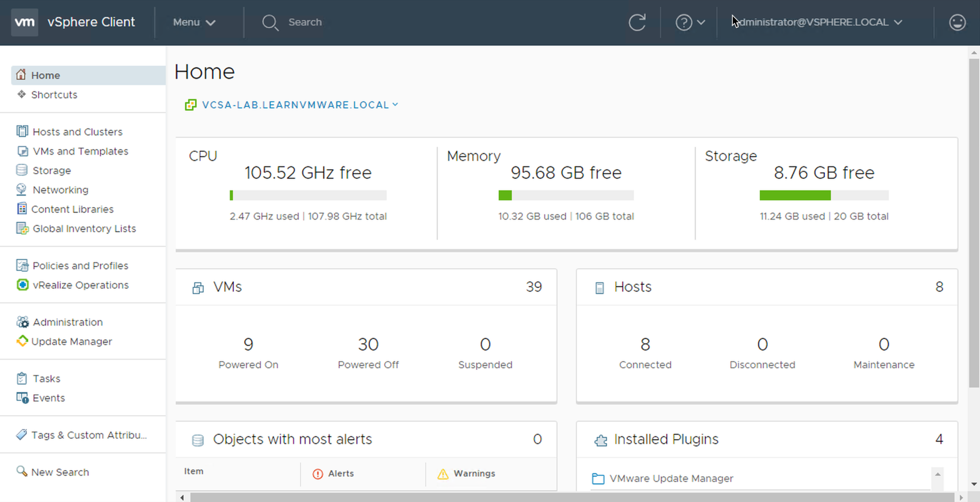Click the smiley feedback icon
This screenshot has width=980, height=502.
pyautogui.click(x=957, y=22)
